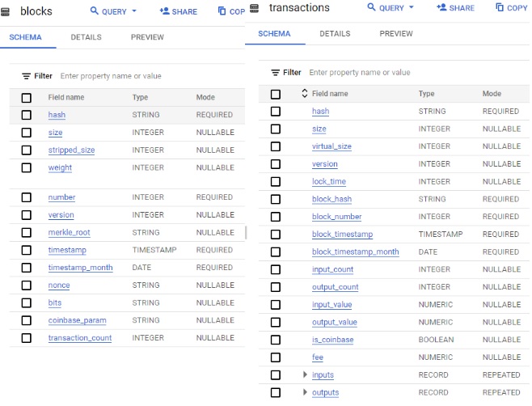This screenshot has width=532, height=406.
Task: Open the coinbase_param field link
Action: [x=77, y=320]
